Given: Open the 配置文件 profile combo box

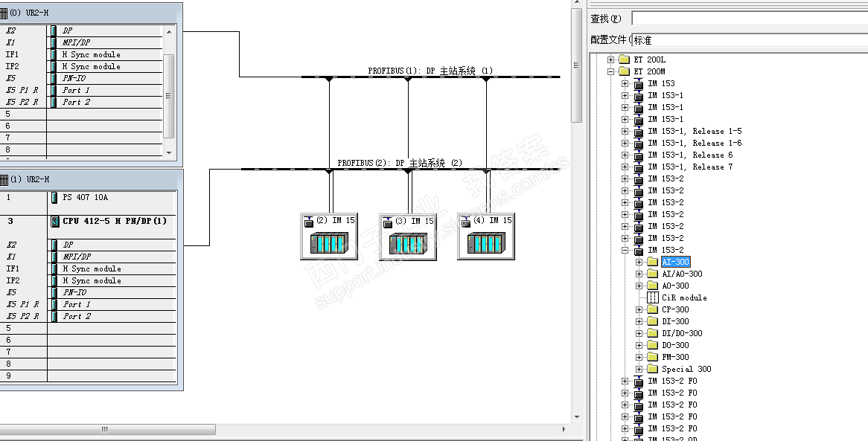Looking at the screenshot, I should [x=750, y=40].
